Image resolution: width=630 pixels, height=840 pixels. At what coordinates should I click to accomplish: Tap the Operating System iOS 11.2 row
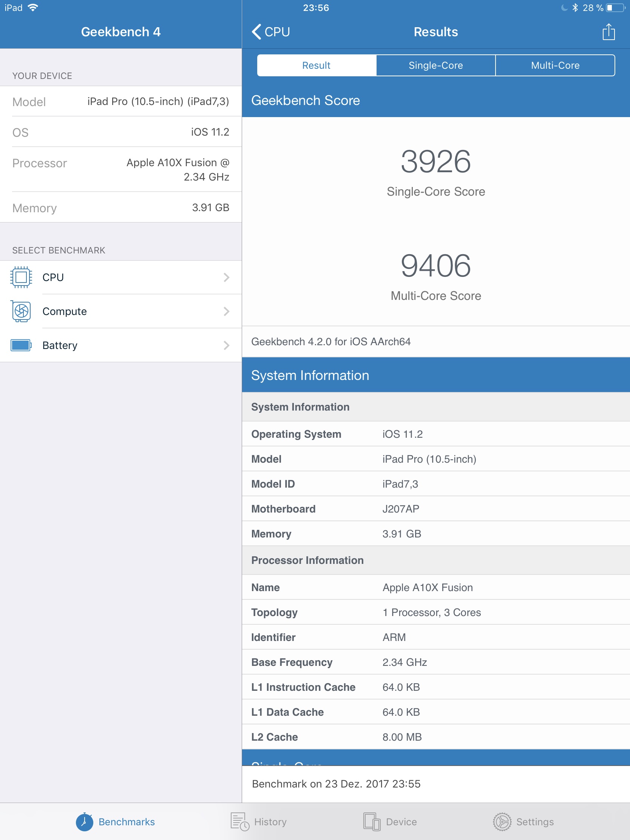coord(436,434)
